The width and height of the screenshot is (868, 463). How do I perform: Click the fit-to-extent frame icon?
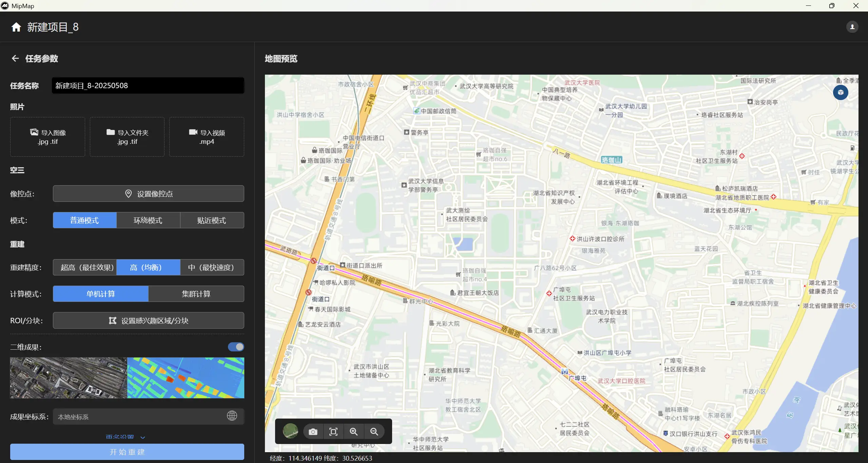333,431
